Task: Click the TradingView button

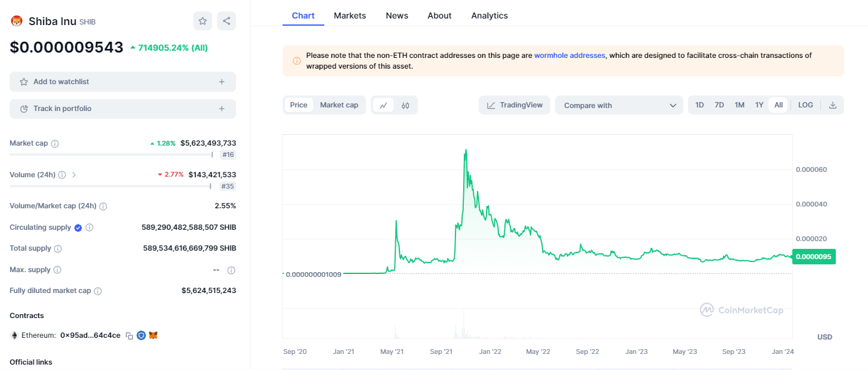Action: [x=514, y=105]
